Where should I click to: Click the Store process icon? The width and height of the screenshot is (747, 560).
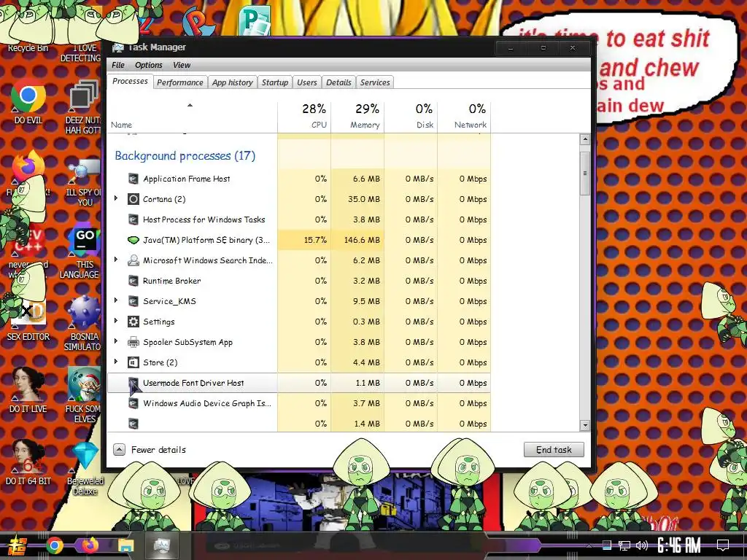tap(133, 362)
